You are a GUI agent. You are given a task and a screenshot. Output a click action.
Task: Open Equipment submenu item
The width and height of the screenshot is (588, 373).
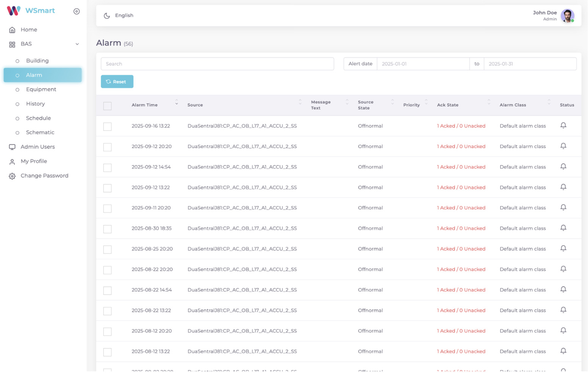click(41, 89)
